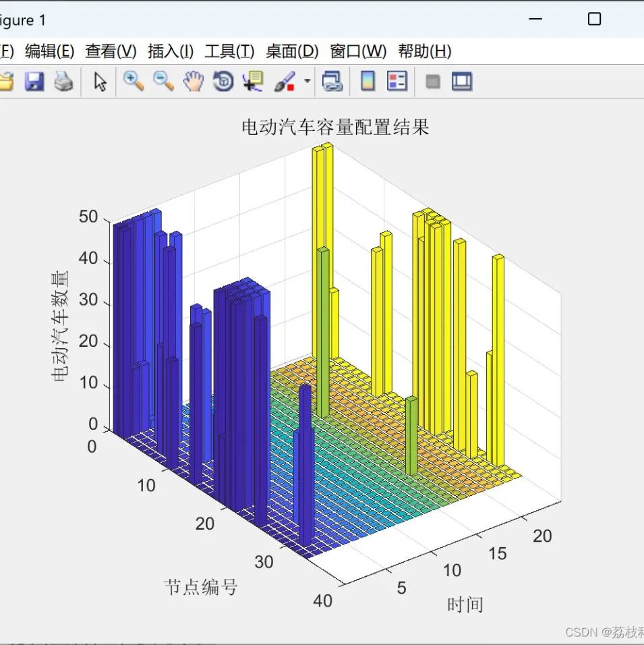Viewport: 644px width, 645px height.
Task: Maximize the Figure 1 window
Action: point(594,19)
